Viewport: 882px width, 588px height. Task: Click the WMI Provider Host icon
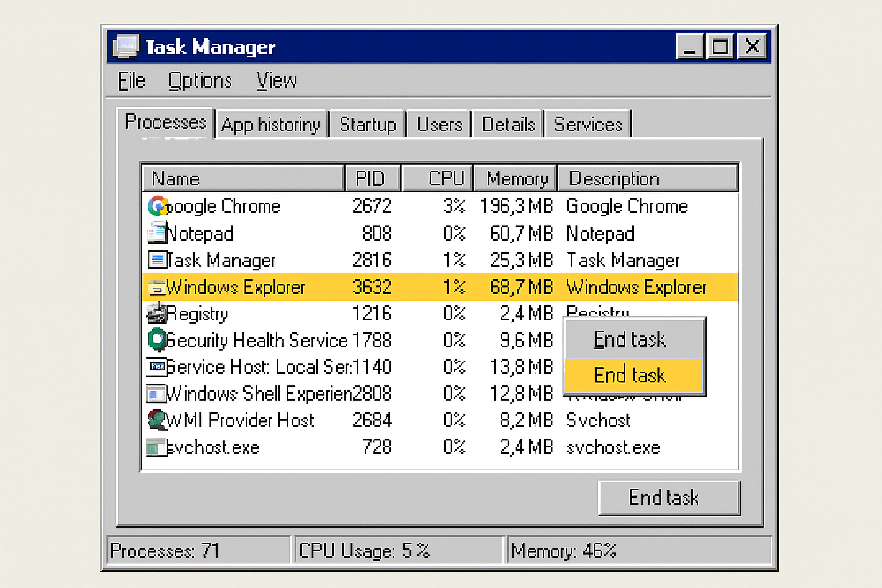156,420
